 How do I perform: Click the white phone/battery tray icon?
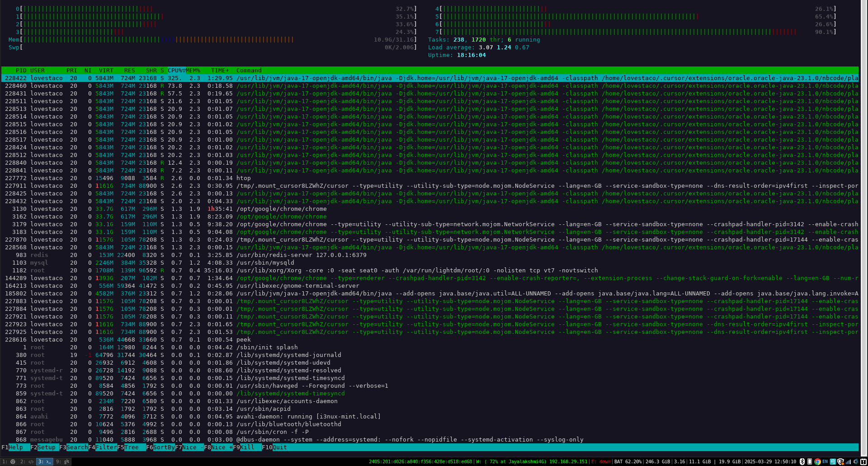pos(810,461)
